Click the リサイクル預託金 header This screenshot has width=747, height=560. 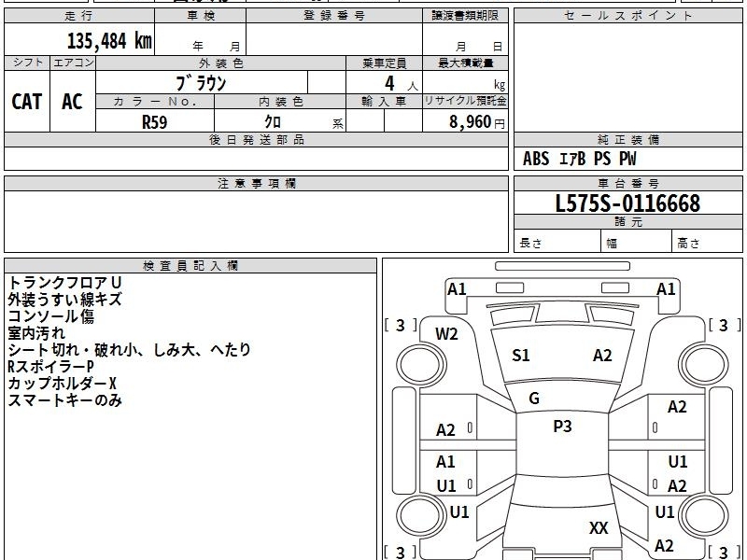465,101
